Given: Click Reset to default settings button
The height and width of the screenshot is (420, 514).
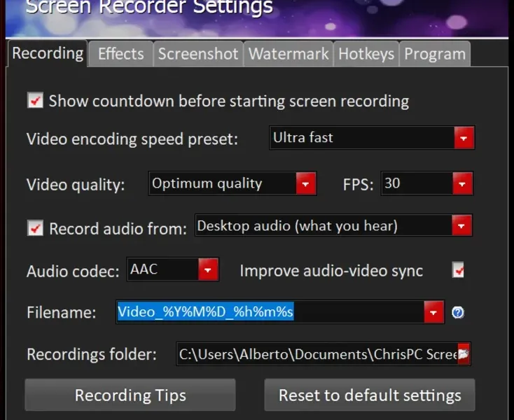Looking at the screenshot, I should click(x=370, y=395).
